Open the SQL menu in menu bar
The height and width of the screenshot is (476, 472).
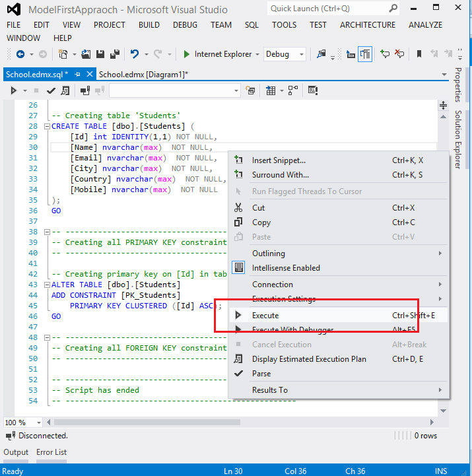tap(252, 25)
